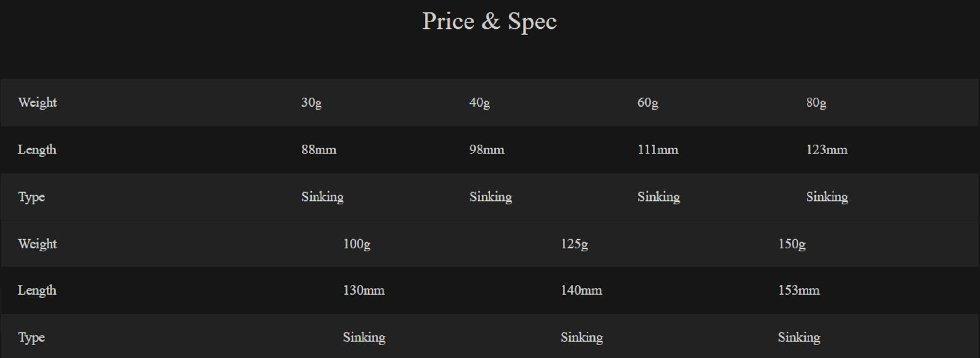Viewport: 980px width, 358px height.
Task: Click the Price & Spec heading
Action: [x=489, y=22]
